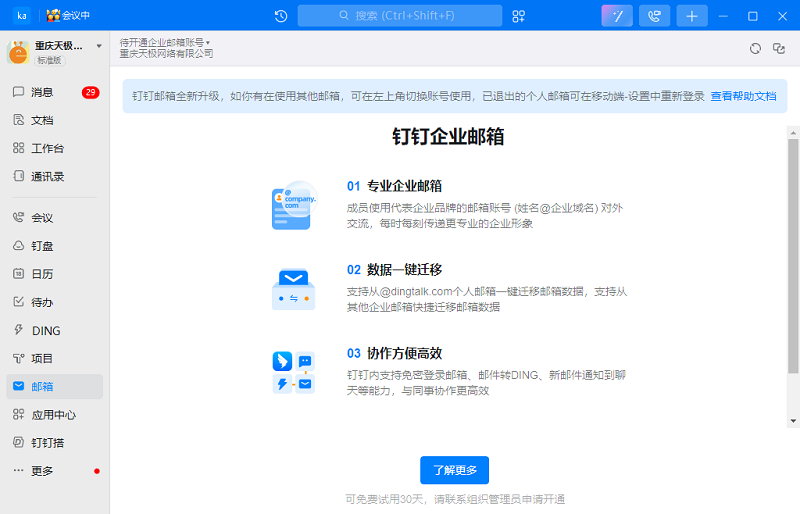The image size is (800, 514).
Task: Expand the organization switcher arrow
Action: (x=99, y=46)
